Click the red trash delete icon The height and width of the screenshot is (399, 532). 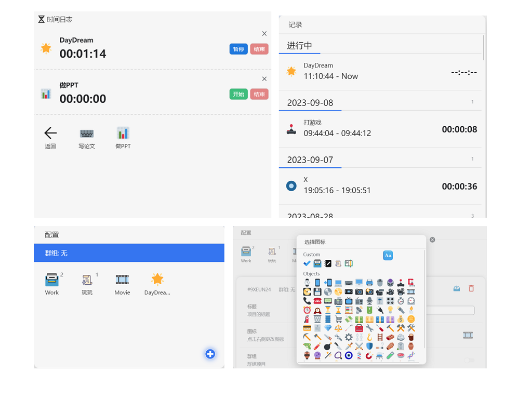point(471,289)
